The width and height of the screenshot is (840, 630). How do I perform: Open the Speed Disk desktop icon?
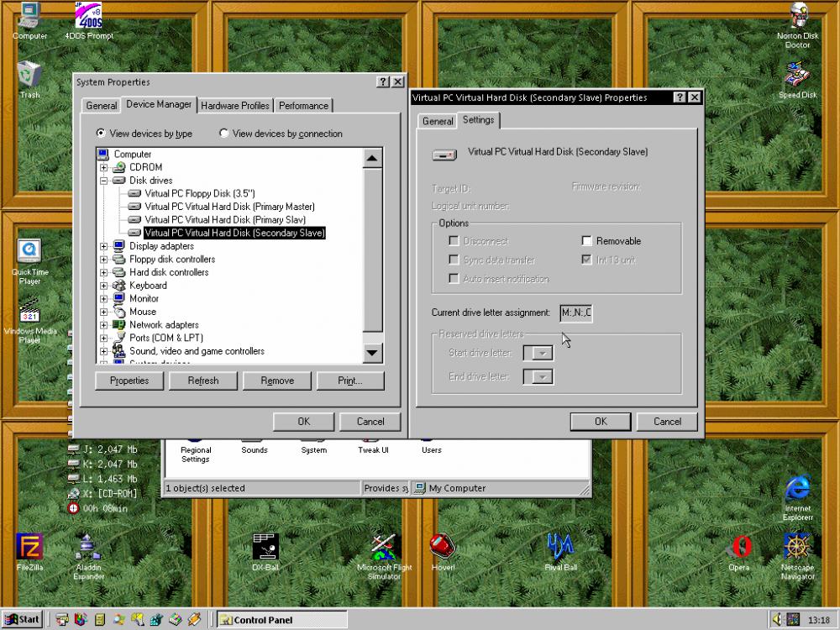coord(797,76)
